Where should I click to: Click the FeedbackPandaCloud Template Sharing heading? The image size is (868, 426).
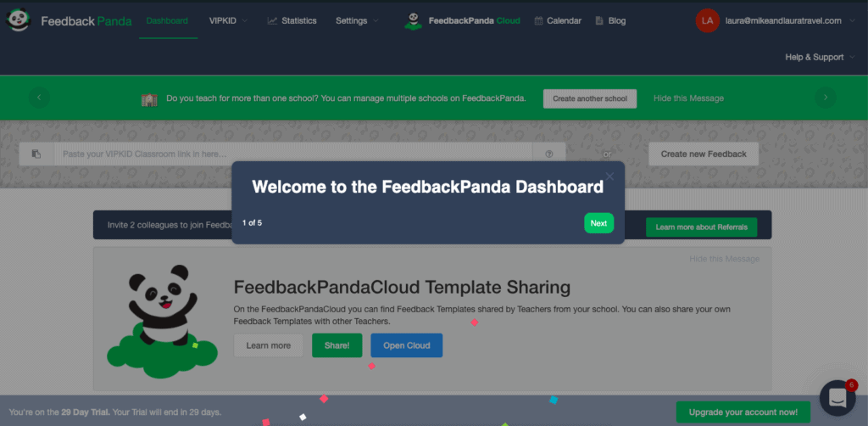[402, 288]
